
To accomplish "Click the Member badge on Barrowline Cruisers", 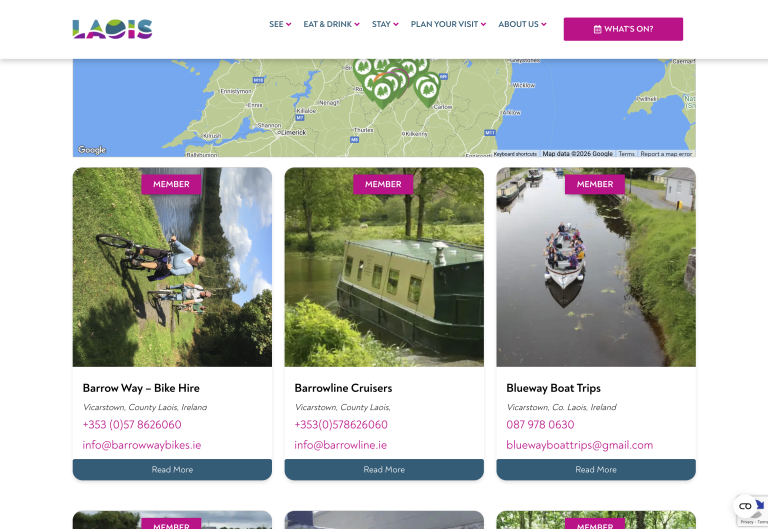I will click(383, 184).
